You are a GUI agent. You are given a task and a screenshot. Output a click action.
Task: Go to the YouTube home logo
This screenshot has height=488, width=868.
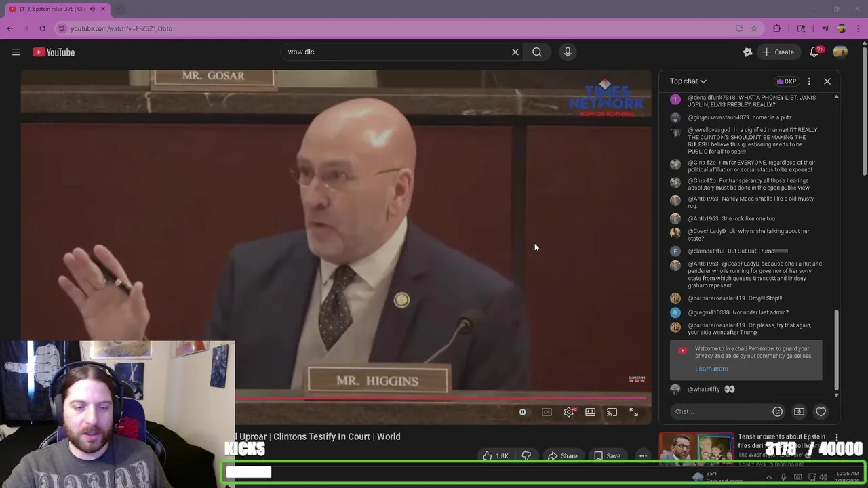pyautogui.click(x=54, y=52)
